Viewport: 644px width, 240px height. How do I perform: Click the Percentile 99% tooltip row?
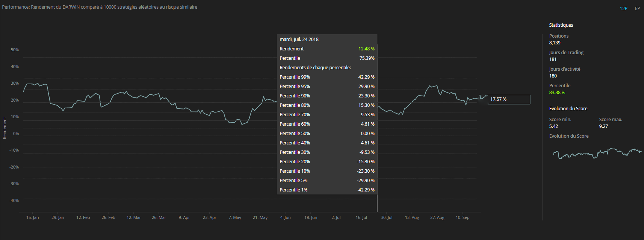(327, 77)
